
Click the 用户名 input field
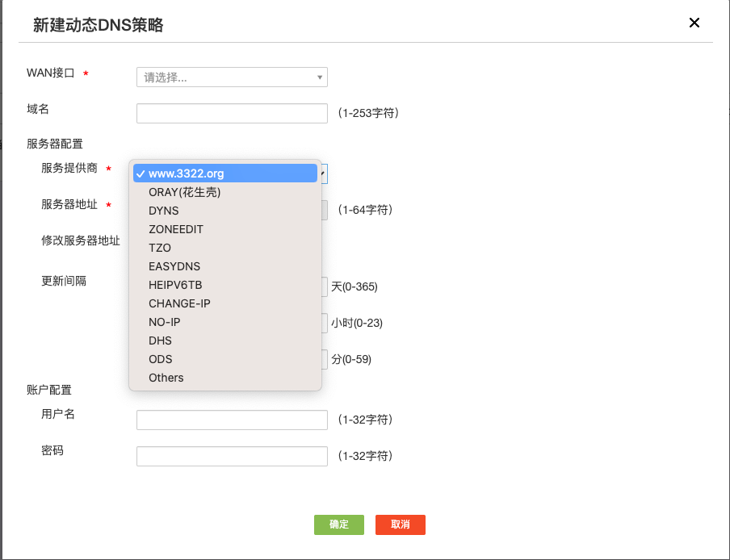232,420
